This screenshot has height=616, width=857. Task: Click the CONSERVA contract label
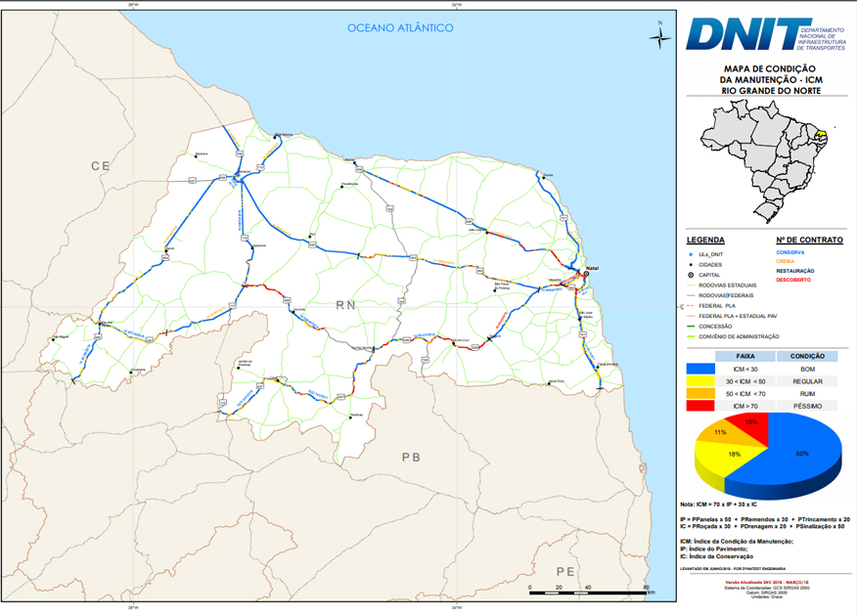(790, 252)
